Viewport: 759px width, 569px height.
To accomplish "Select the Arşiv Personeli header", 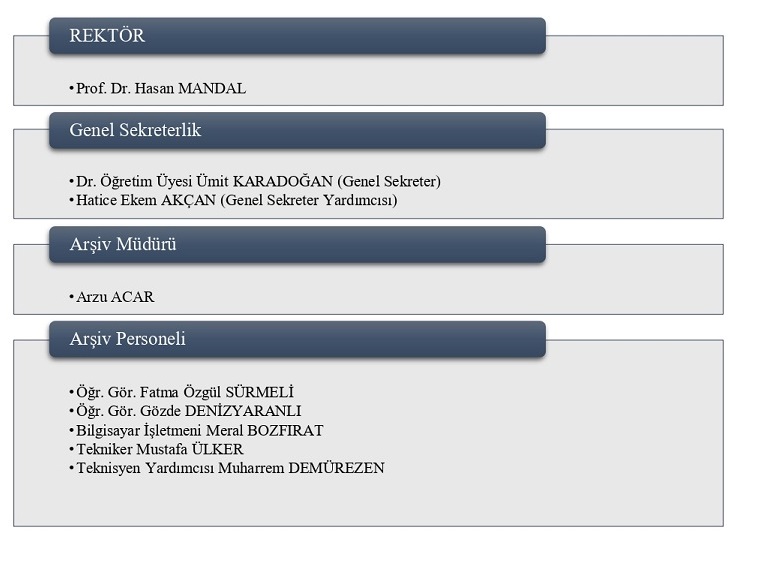I will 297,339.
